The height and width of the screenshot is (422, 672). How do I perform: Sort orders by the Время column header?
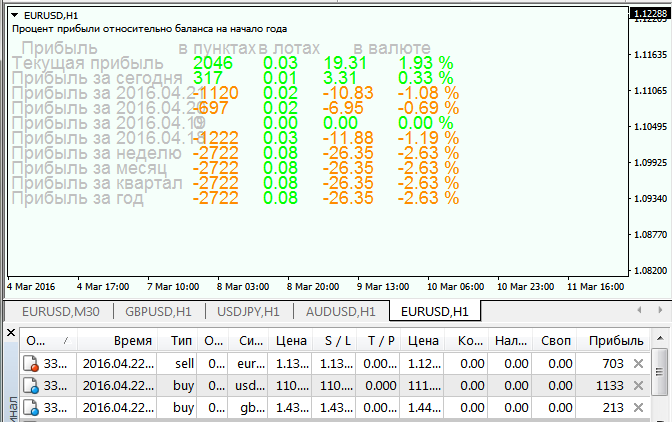(x=117, y=341)
